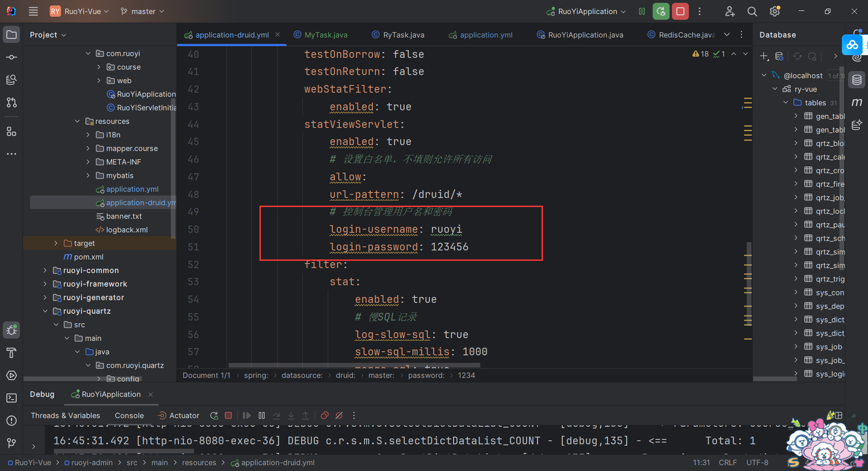The height and width of the screenshot is (471, 868).
Task: Click the datasource: YAML breadcrumb
Action: click(x=302, y=375)
